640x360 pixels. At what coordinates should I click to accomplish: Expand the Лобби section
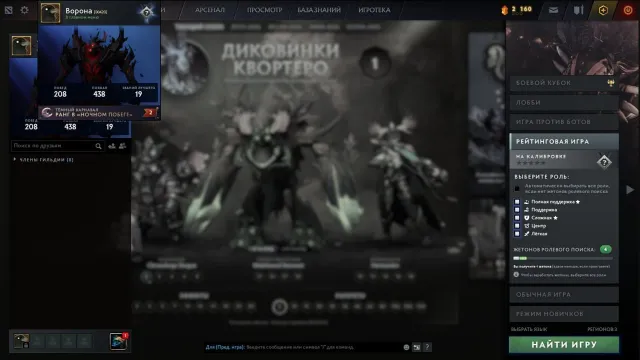click(564, 102)
